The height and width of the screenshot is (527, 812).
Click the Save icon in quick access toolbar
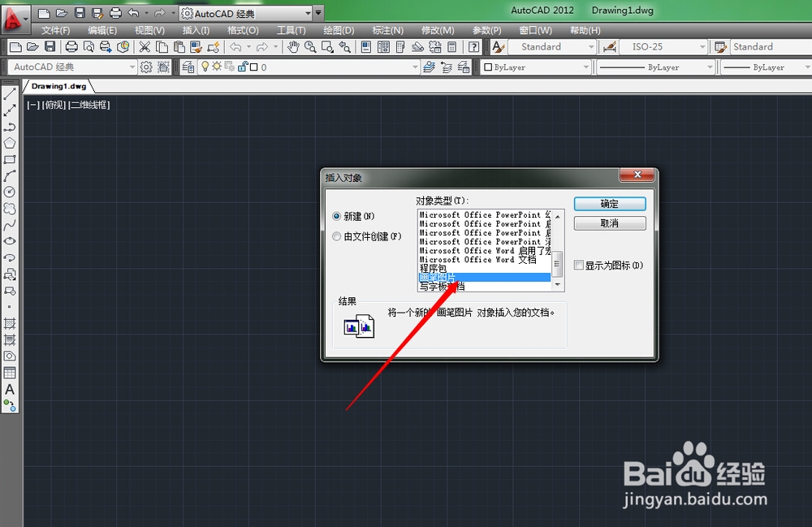click(80, 13)
